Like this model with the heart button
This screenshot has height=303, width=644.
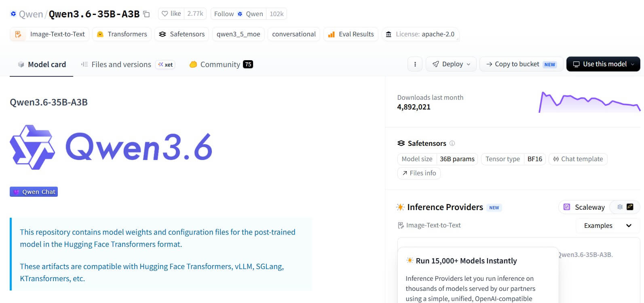coord(171,14)
